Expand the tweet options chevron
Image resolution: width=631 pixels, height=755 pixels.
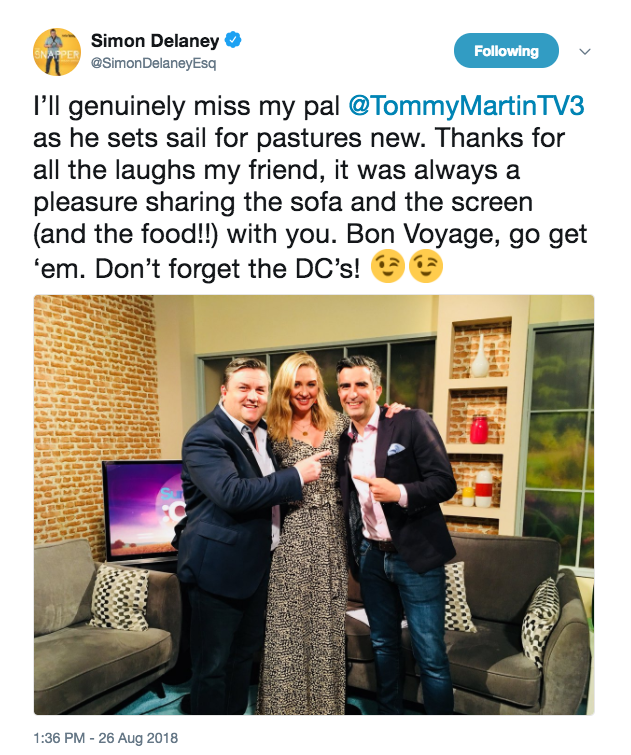585,51
